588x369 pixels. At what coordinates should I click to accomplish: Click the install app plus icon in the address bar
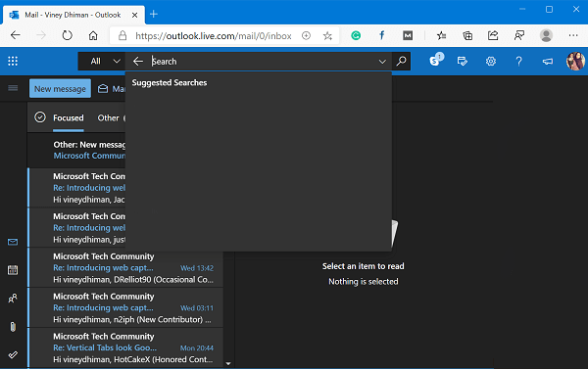pyautogui.click(x=307, y=35)
